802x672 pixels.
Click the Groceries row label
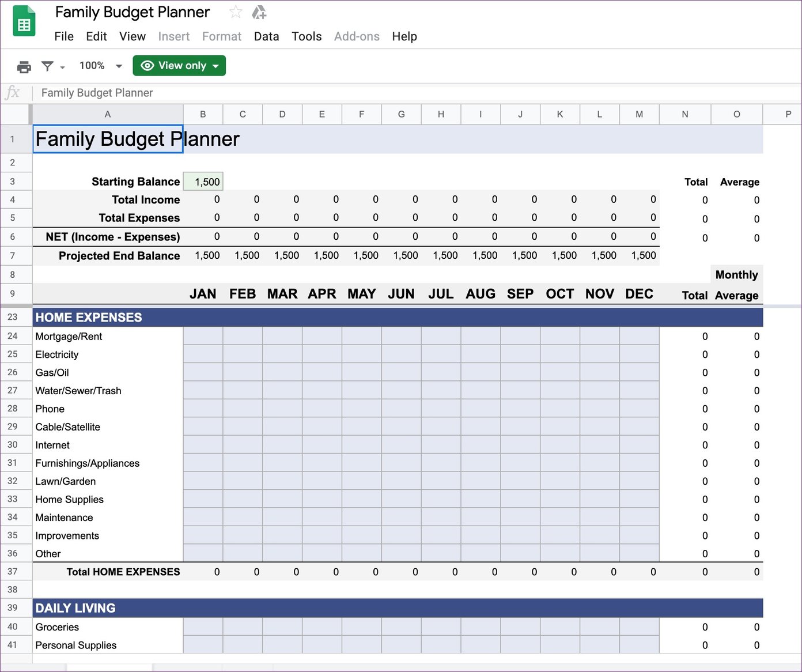point(57,627)
